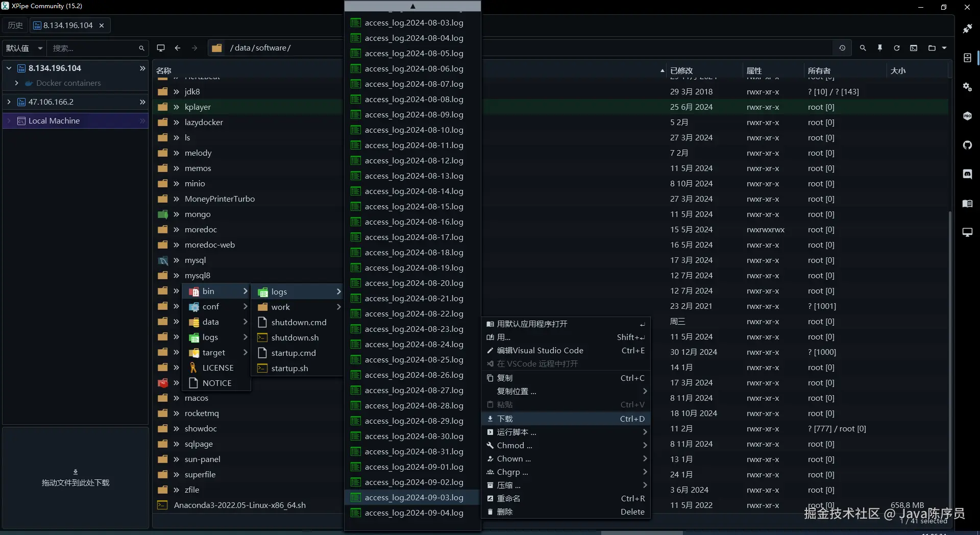Select access_log.2024-08-15.log

point(412,207)
